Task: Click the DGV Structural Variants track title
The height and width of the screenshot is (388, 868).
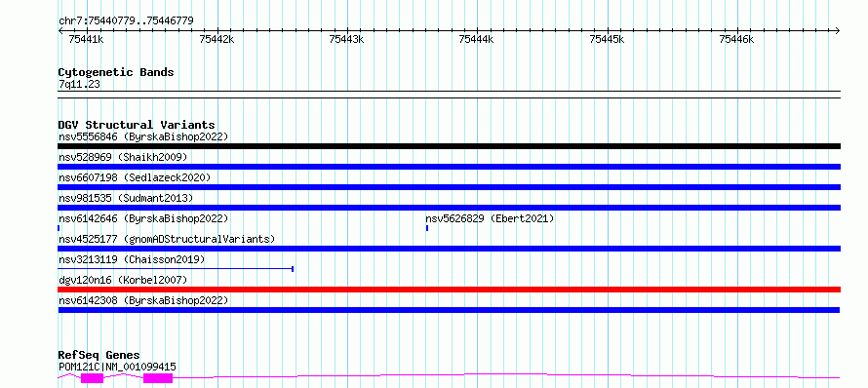Action: tap(137, 125)
